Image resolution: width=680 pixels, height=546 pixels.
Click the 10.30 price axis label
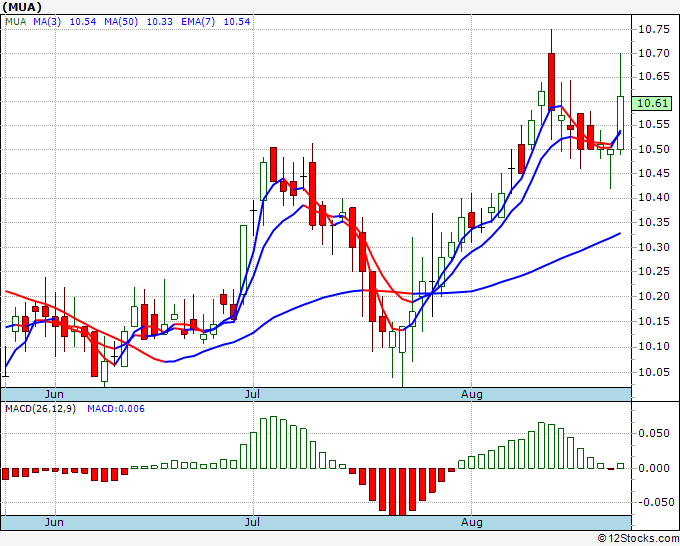pos(654,247)
